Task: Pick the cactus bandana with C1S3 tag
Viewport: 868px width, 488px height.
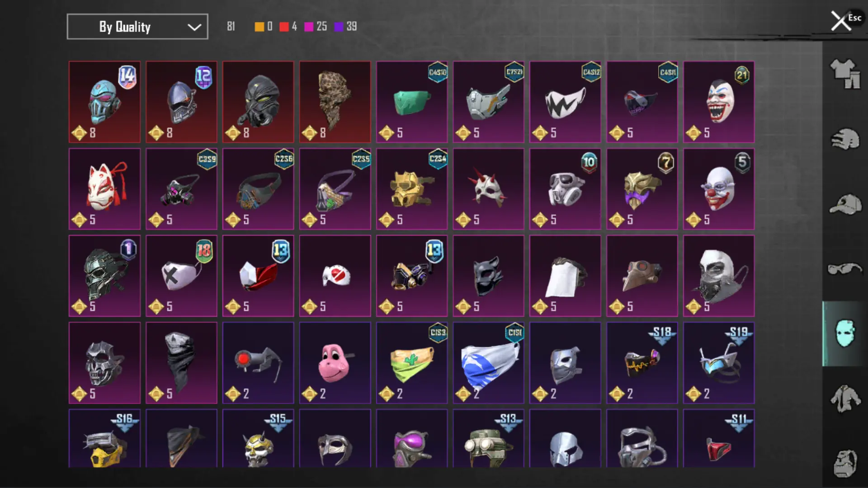Action: click(x=412, y=363)
